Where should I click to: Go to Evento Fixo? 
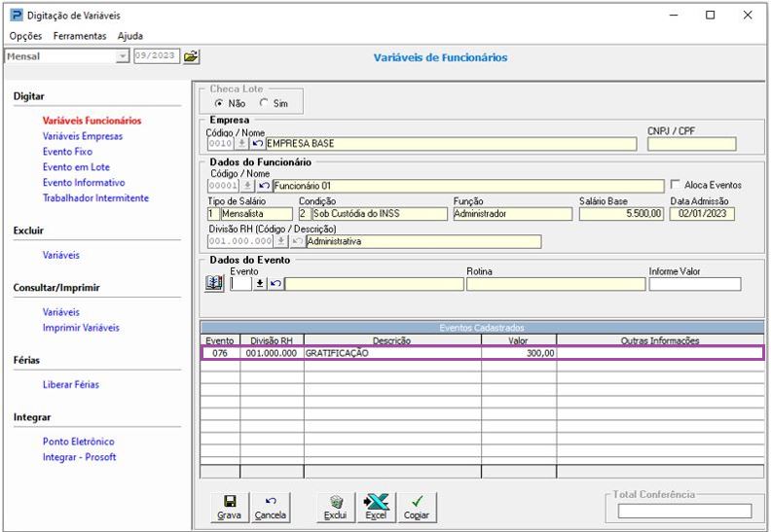pos(67,152)
